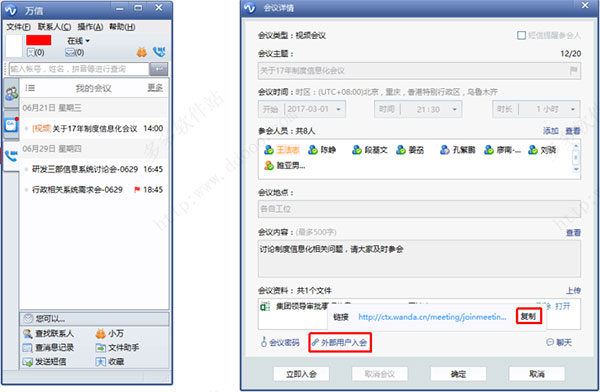Open 操作(A) menu
The height and width of the screenshot is (392, 600).
(x=90, y=27)
